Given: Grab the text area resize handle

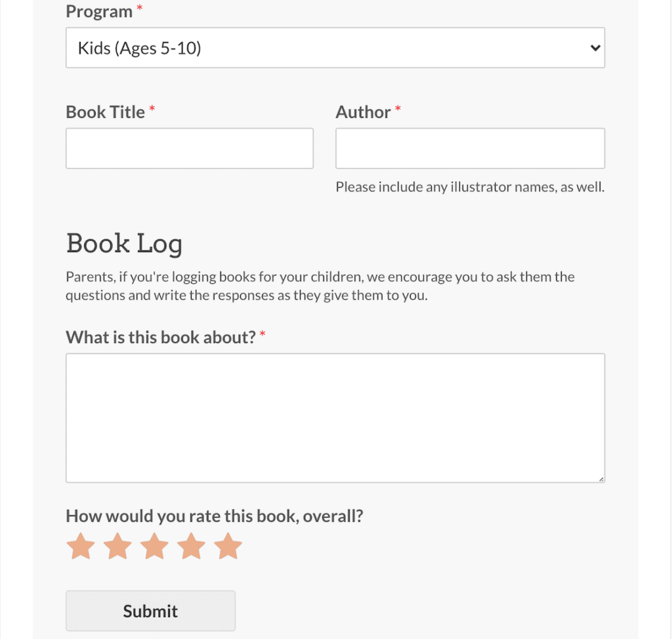Looking at the screenshot, I should coord(601,479).
